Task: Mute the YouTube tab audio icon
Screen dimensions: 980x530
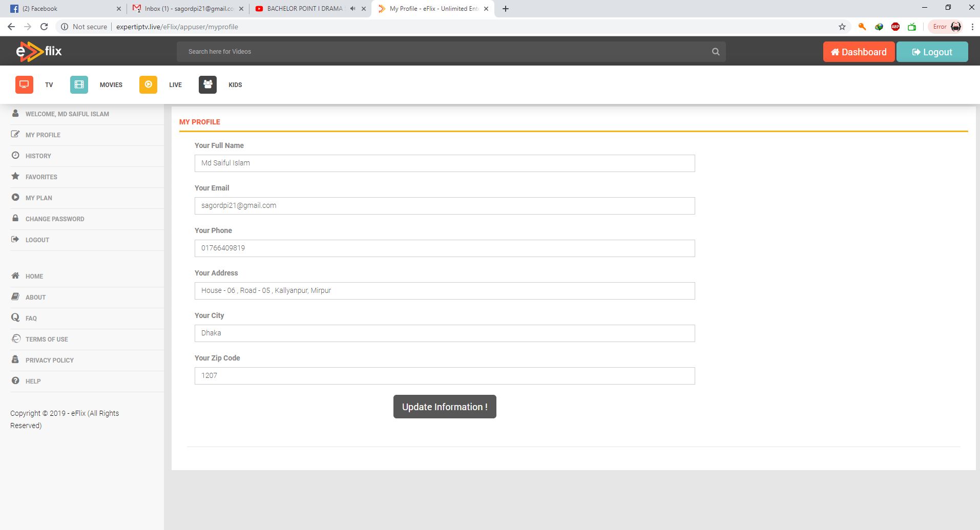Action: point(352,9)
